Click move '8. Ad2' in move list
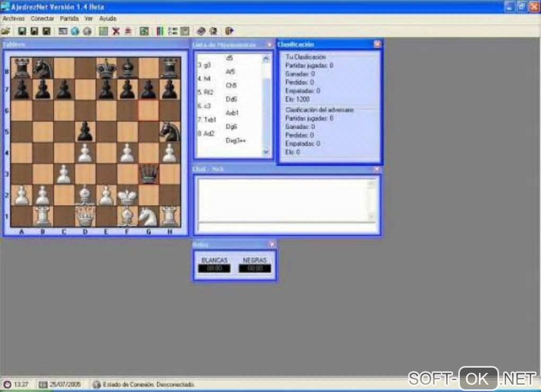Screen dimensions: 541x392 pyautogui.click(x=206, y=133)
